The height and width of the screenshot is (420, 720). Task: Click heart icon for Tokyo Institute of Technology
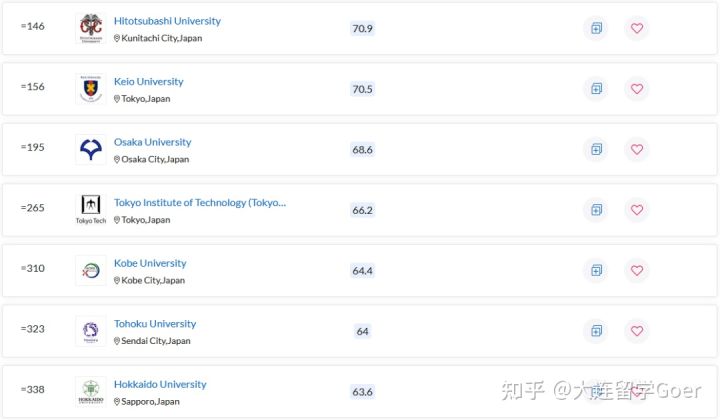tap(636, 210)
